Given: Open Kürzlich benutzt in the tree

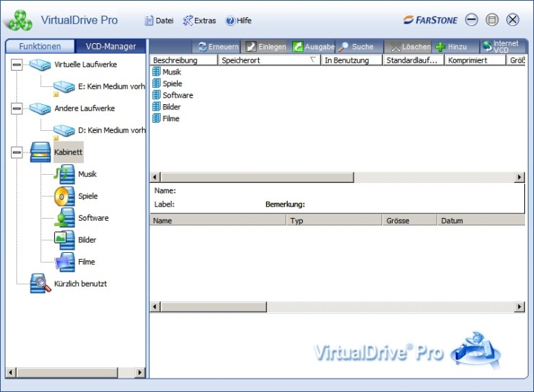Looking at the screenshot, I should point(41,283).
